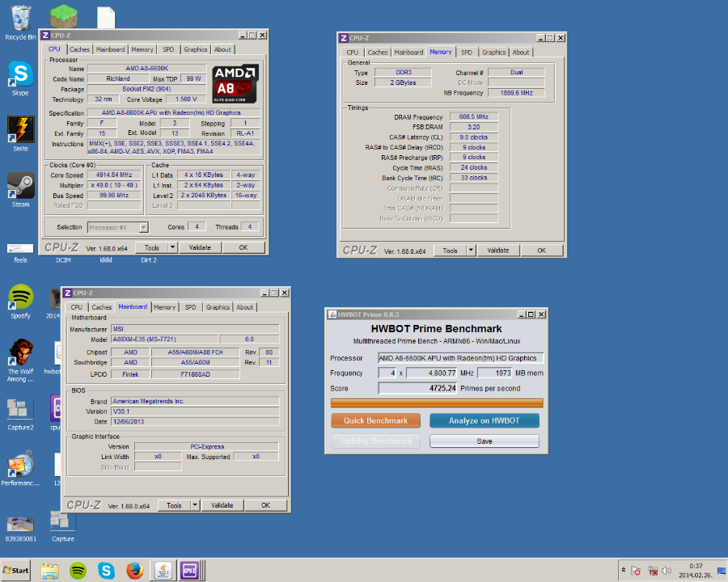Open the Memory tab in the top-left CPU-Z window
Viewport: 728px width, 582px height.
coord(142,49)
